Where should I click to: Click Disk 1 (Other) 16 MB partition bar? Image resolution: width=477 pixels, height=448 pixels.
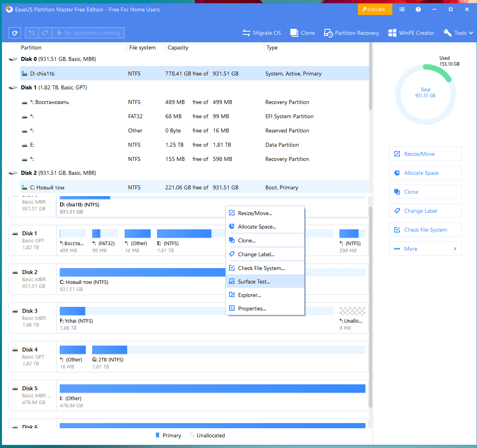(138, 233)
